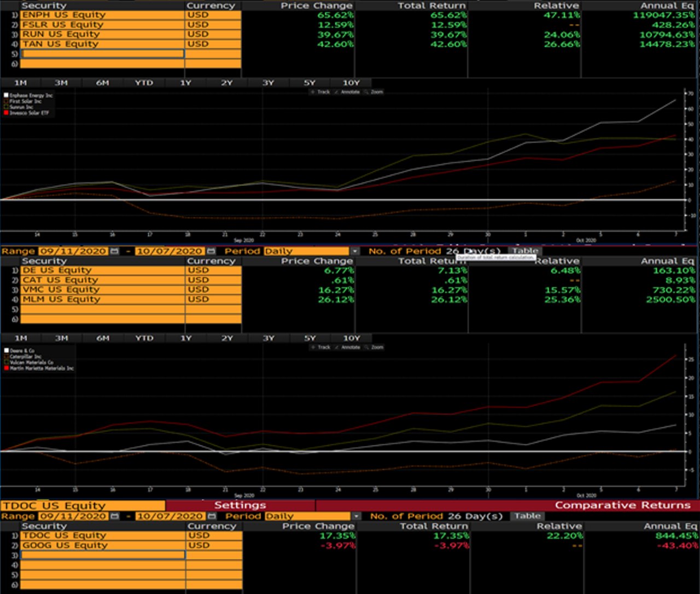This screenshot has width=700, height=594.
Task: Select Annotate on the Deere/Caterpillar chart
Action: coord(347,347)
